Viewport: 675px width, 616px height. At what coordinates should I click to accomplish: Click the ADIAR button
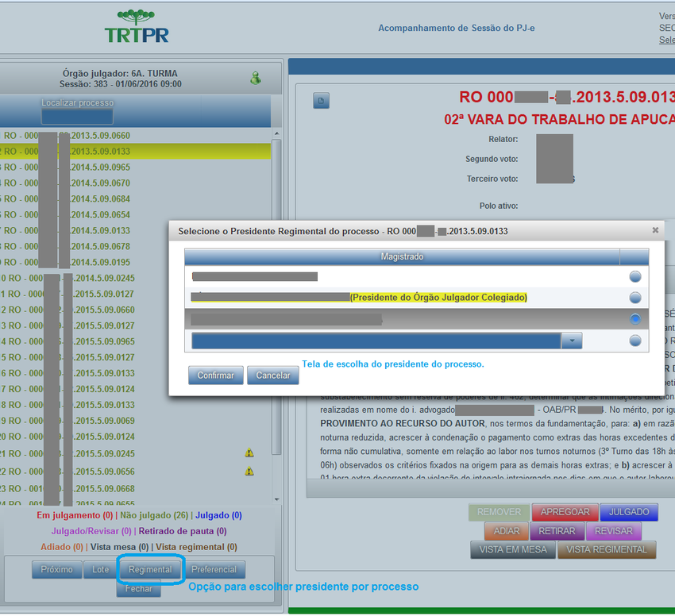(x=507, y=531)
